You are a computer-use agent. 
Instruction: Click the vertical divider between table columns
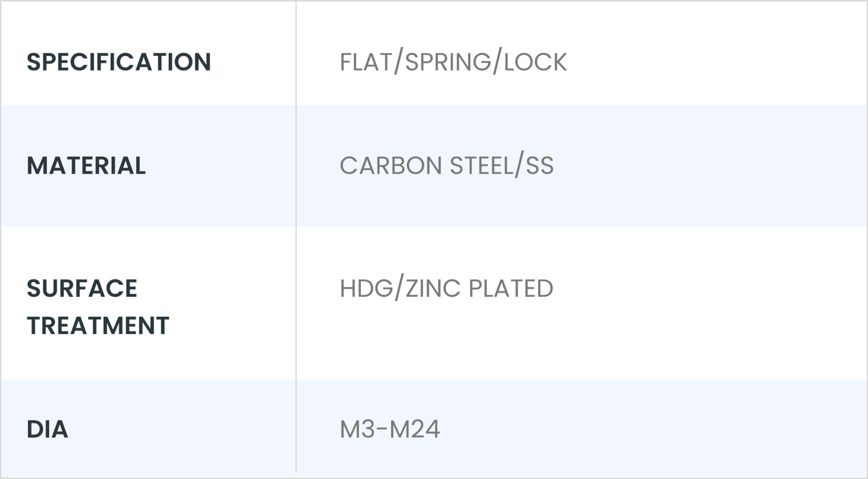point(296,237)
